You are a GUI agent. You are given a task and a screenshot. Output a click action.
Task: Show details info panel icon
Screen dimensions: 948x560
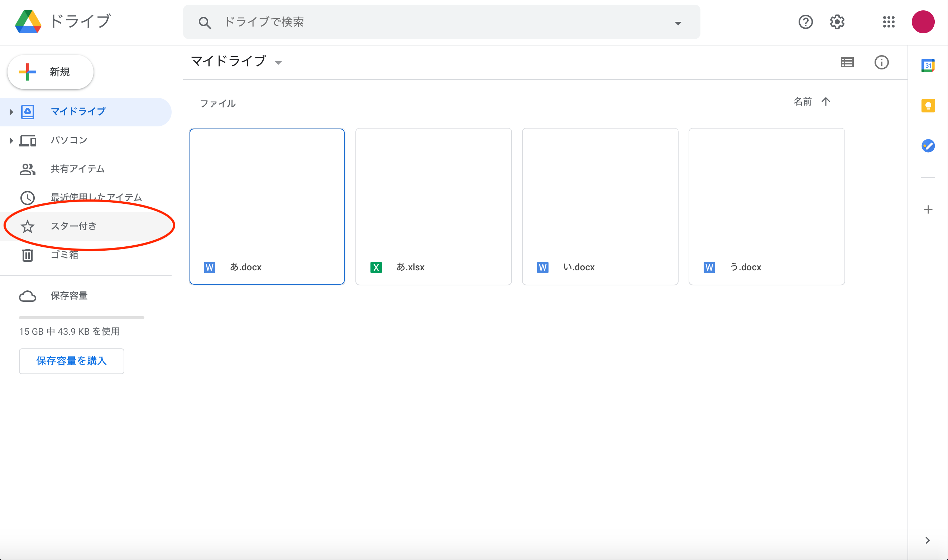882,62
